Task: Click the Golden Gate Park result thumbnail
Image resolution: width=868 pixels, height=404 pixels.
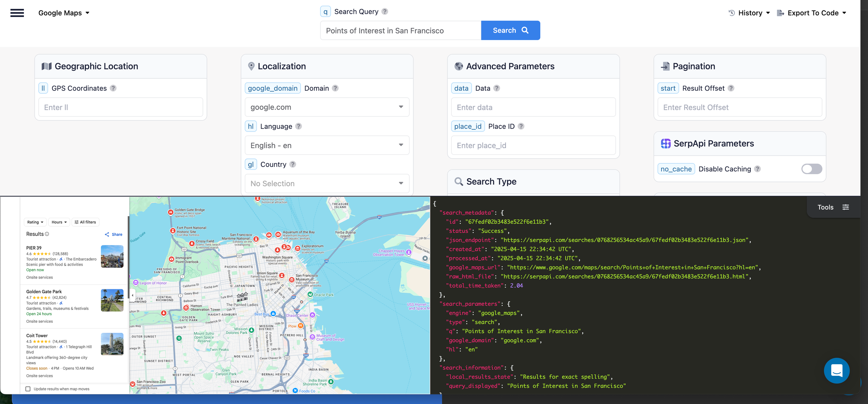Action: [x=112, y=300]
